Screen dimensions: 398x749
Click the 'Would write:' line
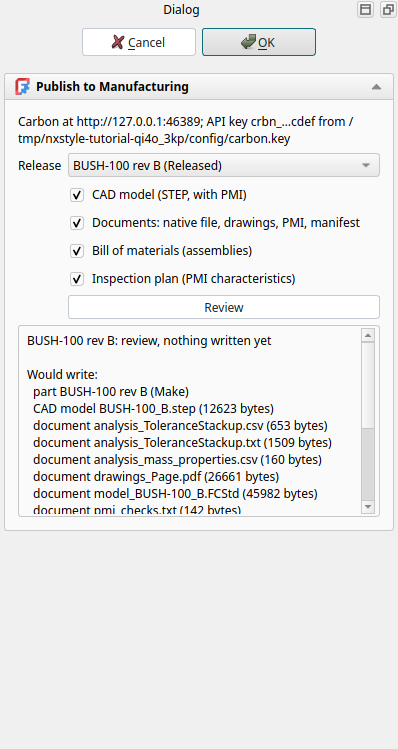(62, 374)
